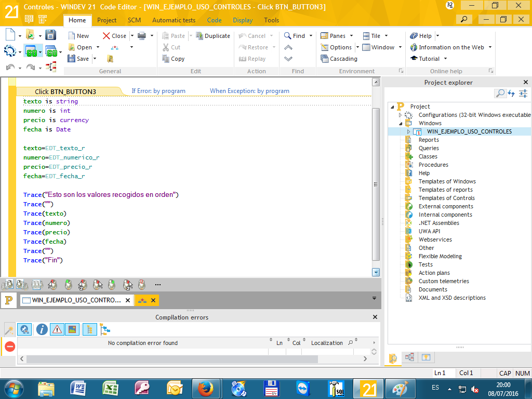Open WINDEV 21 from Windows taskbar
This screenshot has width=532, height=399.
click(368, 389)
